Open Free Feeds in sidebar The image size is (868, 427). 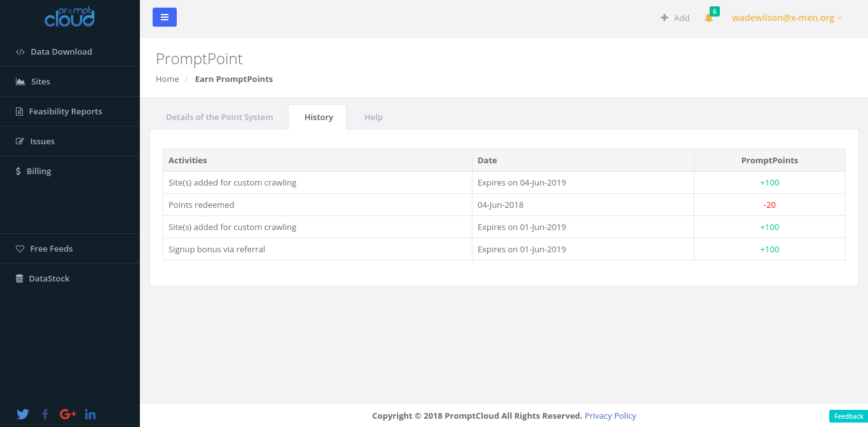coord(70,249)
